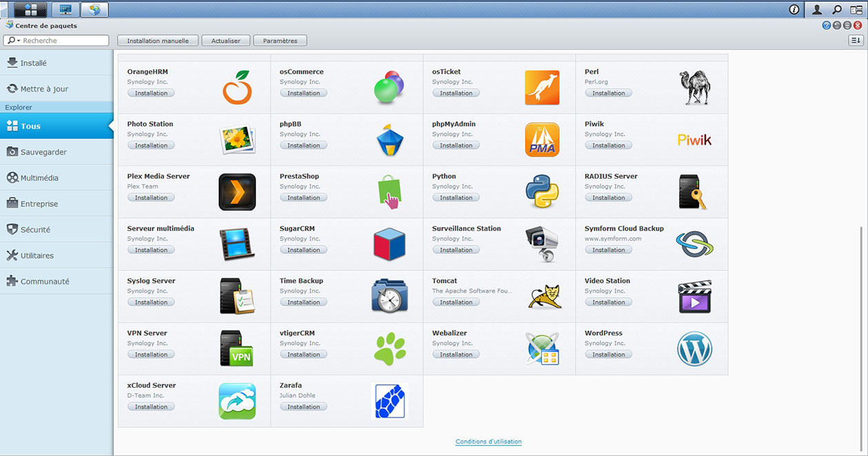This screenshot has width=868, height=456.
Task: Click the Webalizer package name
Action: tap(450, 333)
